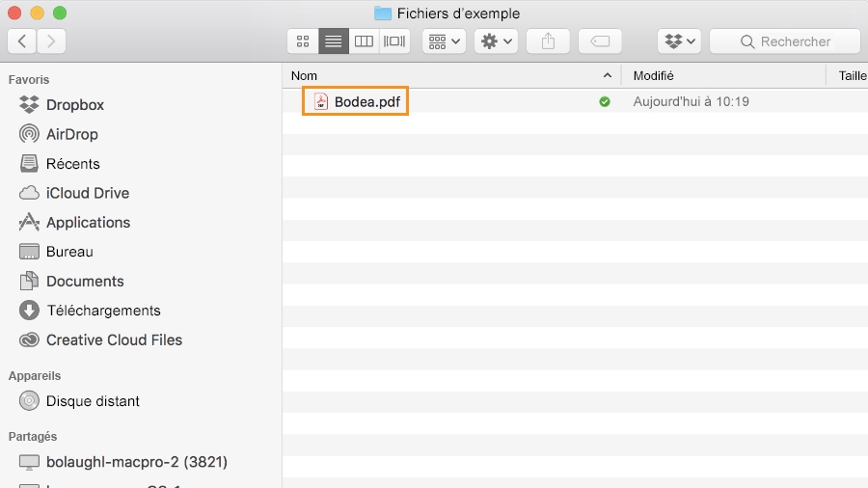Image resolution: width=868 pixels, height=488 pixels.
Task: Open iCloud Drive in the sidebar
Action: click(74, 193)
